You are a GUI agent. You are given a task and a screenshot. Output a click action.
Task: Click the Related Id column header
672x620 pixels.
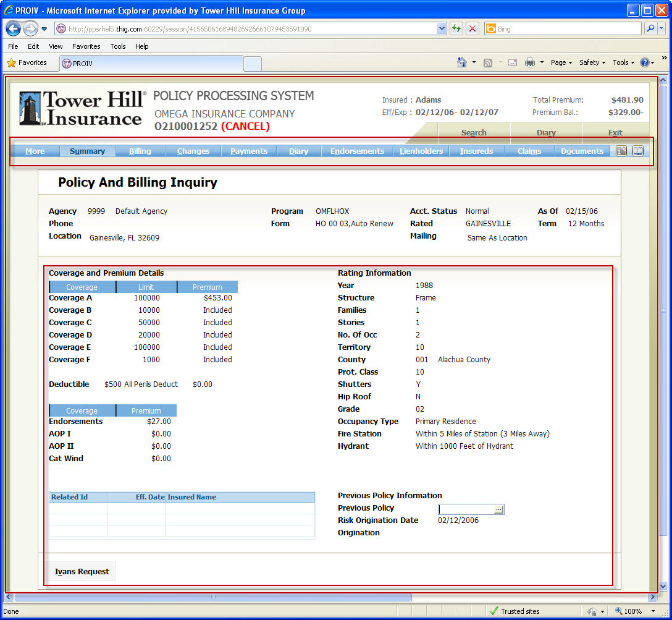point(78,497)
